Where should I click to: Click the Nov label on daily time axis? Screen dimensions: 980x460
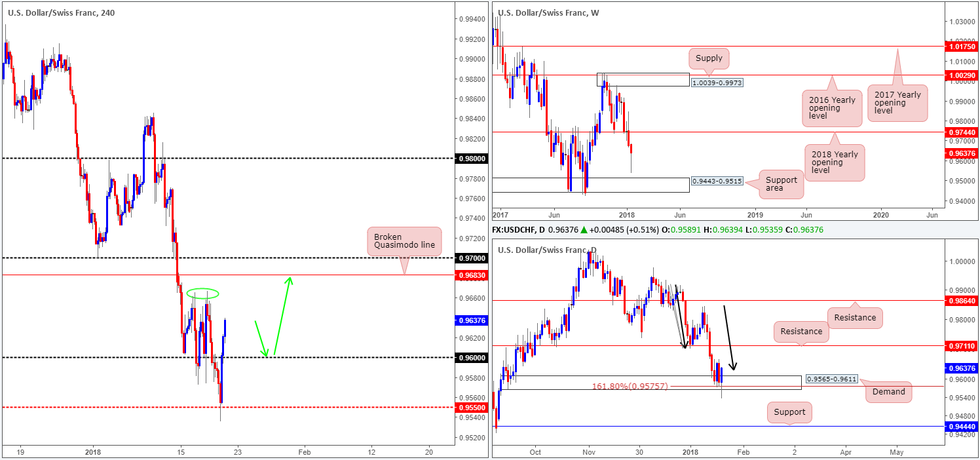coord(589,452)
